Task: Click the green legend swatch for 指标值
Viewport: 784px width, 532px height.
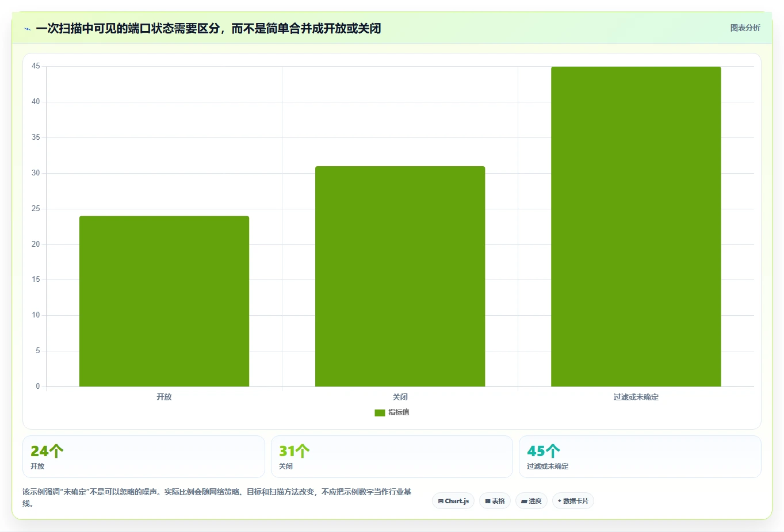Action: (x=380, y=413)
